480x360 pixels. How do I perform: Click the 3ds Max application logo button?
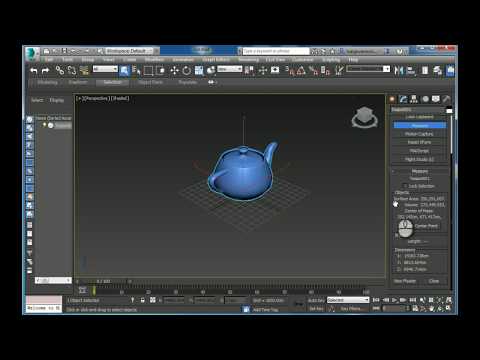[32, 54]
